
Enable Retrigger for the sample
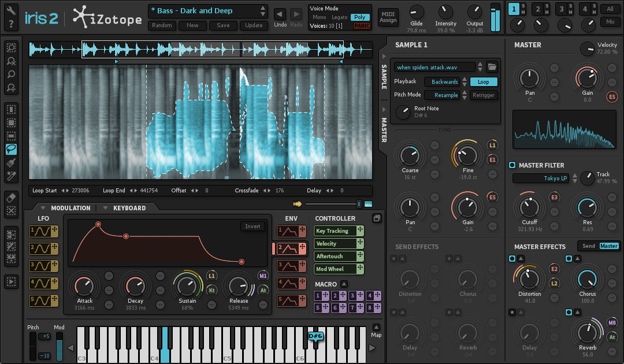click(x=483, y=95)
